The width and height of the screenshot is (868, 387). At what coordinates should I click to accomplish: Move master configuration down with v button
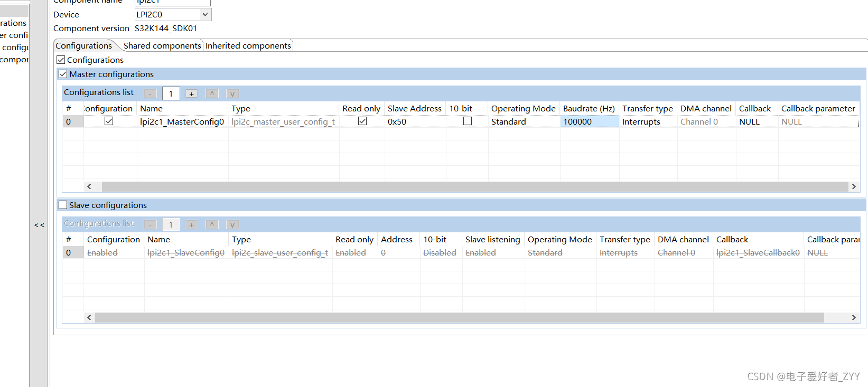click(x=232, y=93)
